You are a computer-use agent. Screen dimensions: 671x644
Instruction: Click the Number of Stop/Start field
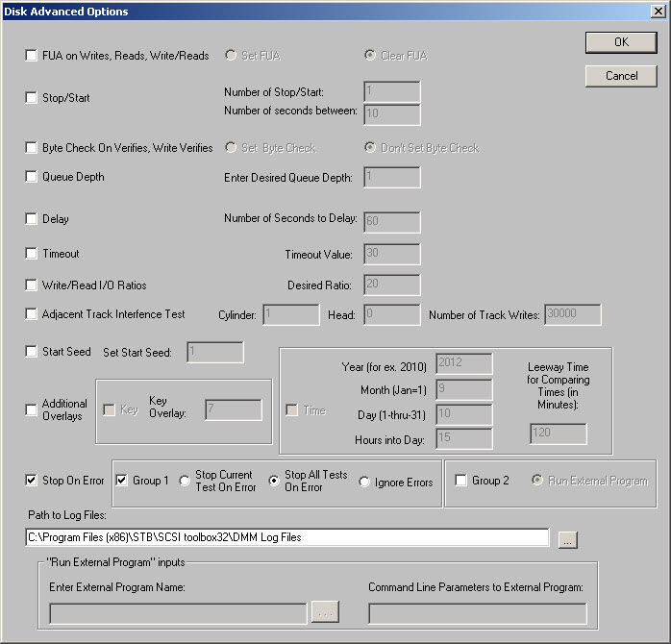coord(392,91)
